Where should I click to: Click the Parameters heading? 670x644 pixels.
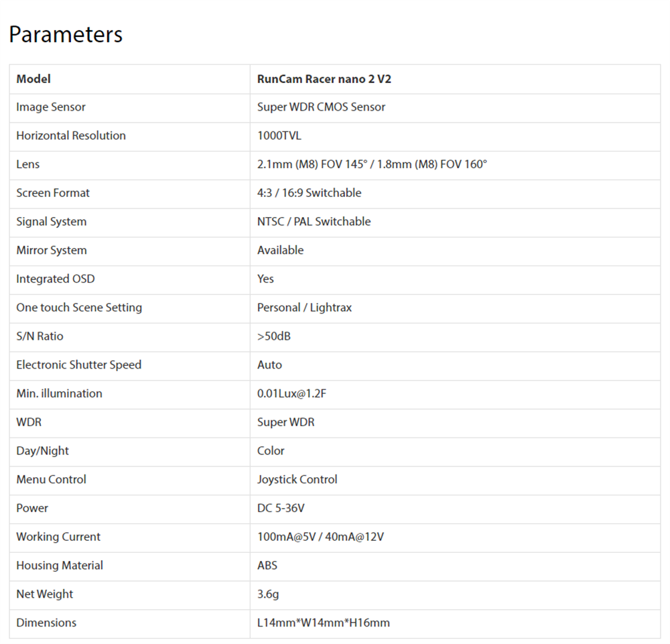coord(66,34)
